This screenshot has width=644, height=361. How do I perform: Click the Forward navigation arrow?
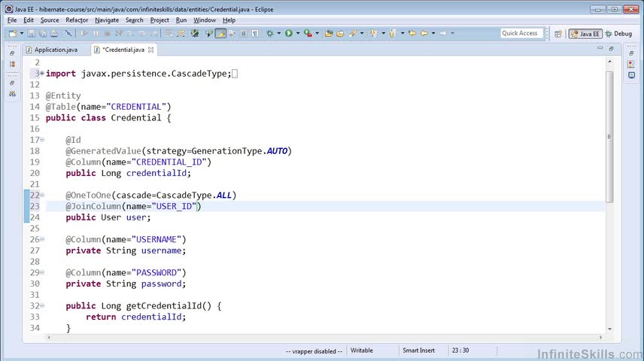[x=443, y=33]
